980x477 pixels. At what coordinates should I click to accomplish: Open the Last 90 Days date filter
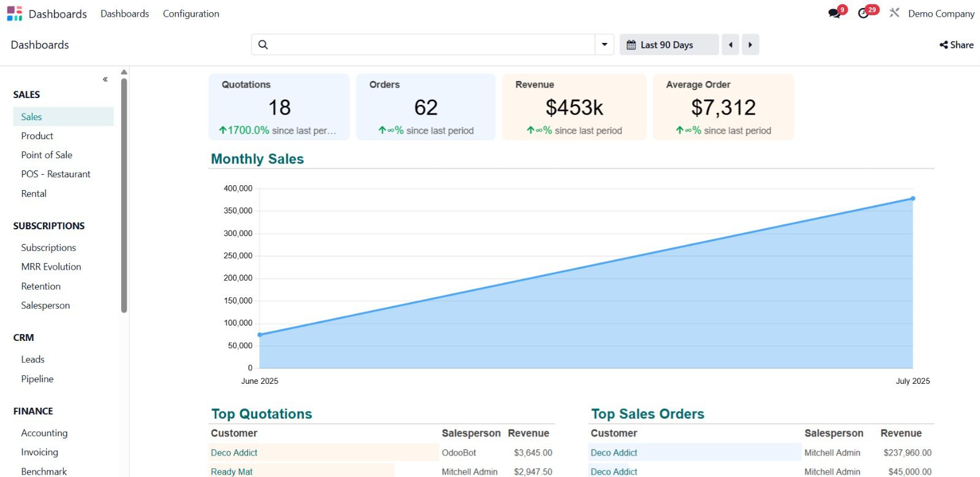point(668,45)
